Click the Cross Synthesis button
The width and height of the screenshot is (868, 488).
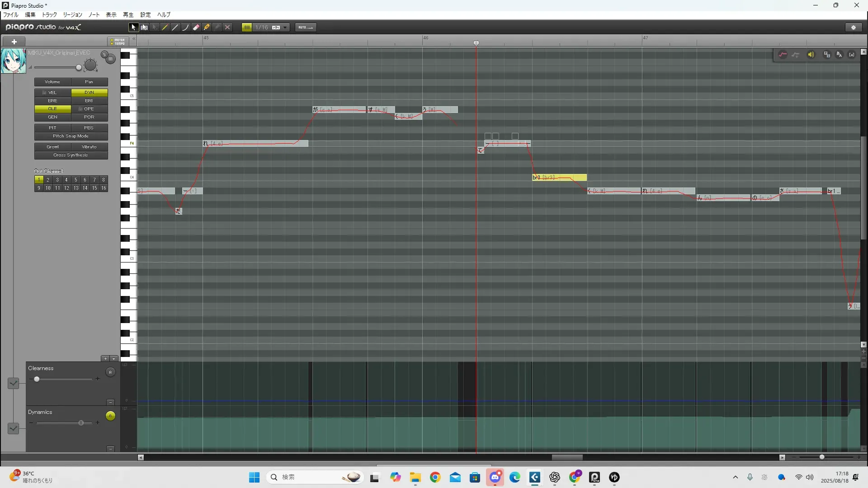[x=71, y=155]
